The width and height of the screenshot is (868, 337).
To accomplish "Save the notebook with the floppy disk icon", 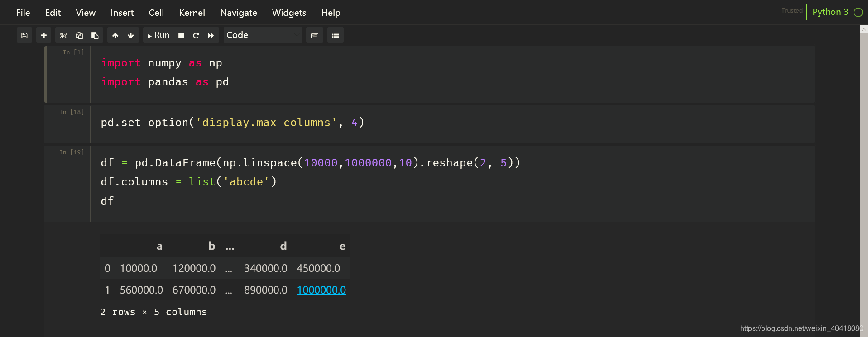I will 24,35.
